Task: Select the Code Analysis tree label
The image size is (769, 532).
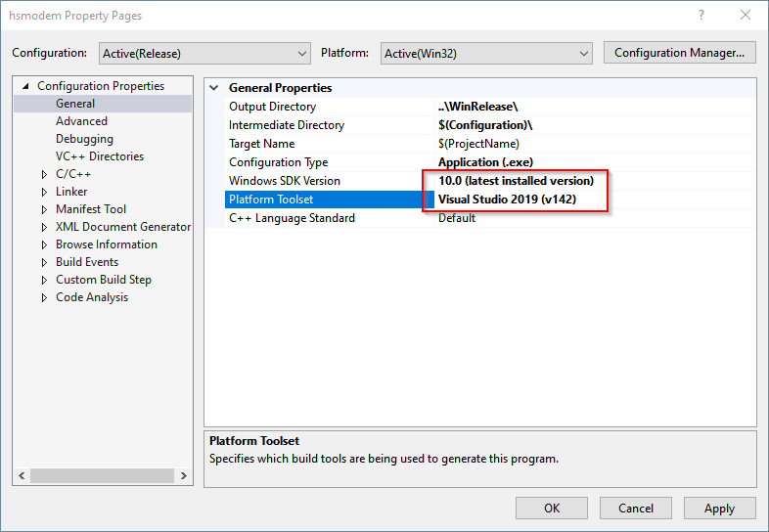Action: click(92, 297)
